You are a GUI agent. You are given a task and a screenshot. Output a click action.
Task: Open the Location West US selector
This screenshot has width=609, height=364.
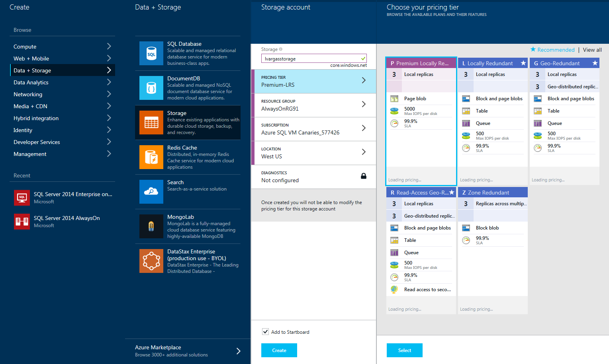click(313, 153)
